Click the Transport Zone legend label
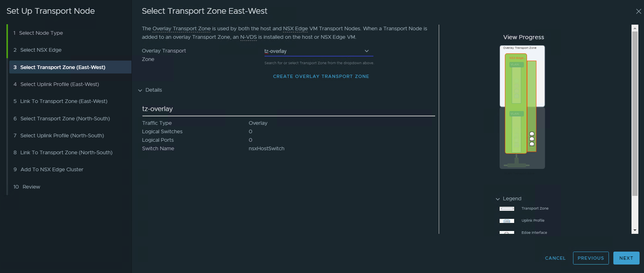644x273 pixels. (535, 209)
